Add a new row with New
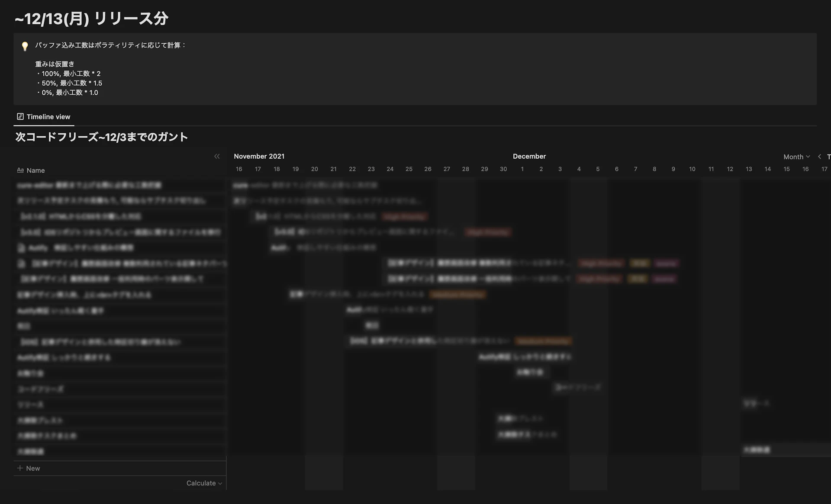The height and width of the screenshot is (504, 831). point(33,468)
